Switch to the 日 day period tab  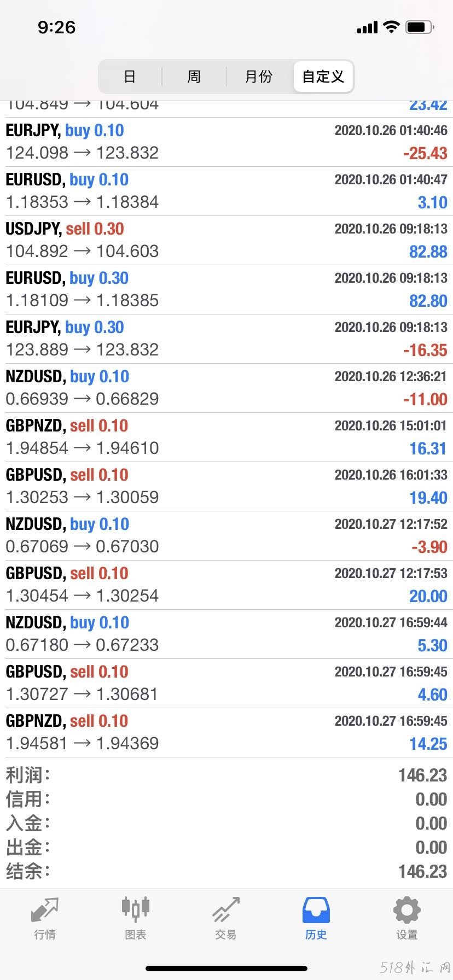coord(130,77)
